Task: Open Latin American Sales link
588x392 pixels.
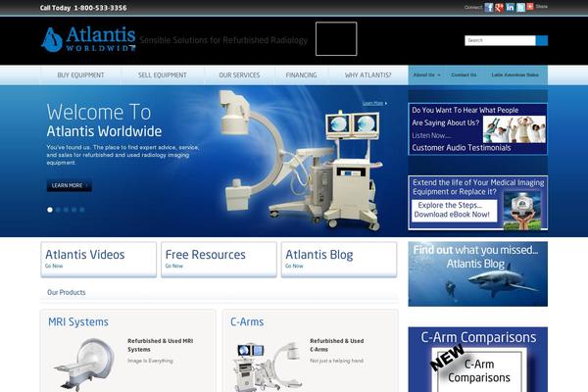Action: point(514,75)
